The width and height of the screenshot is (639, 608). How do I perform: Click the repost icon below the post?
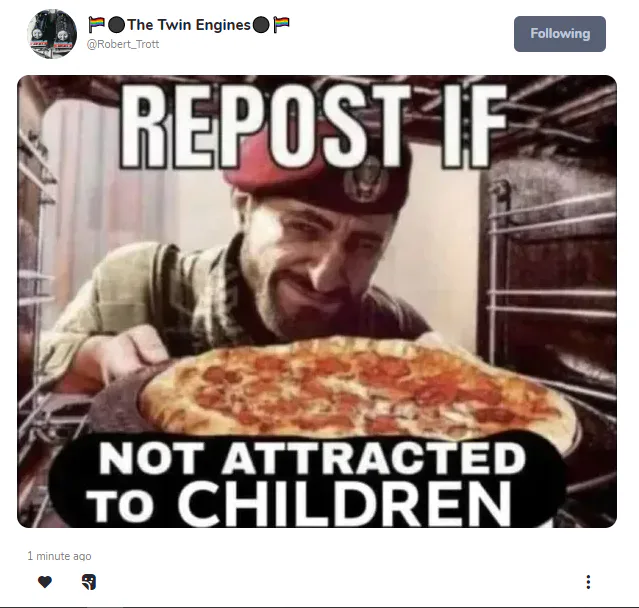pos(89,582)
